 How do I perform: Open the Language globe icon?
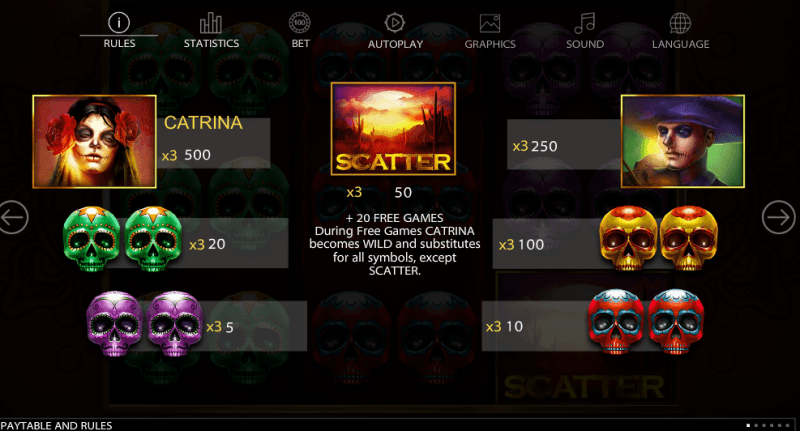680,23
